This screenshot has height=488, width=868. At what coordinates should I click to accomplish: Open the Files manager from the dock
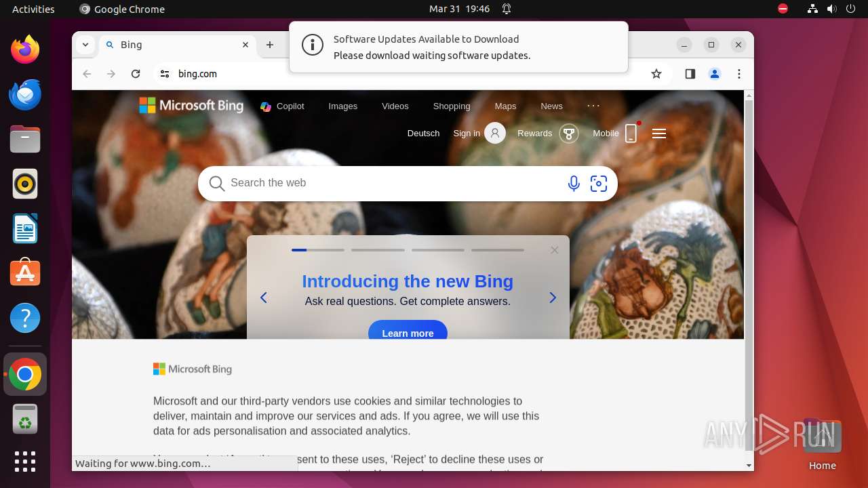25,139
